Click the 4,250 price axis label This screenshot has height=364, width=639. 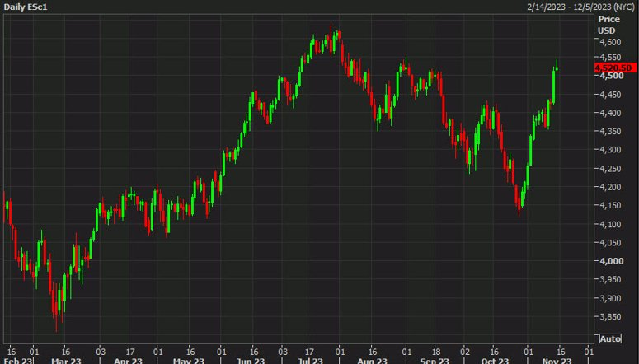coord(610,169)
